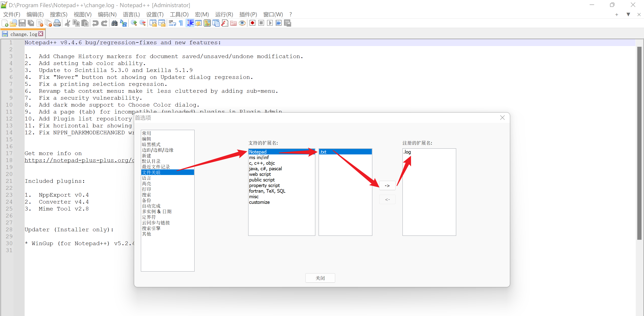Open the Find binoculars tool

(114, 23)
